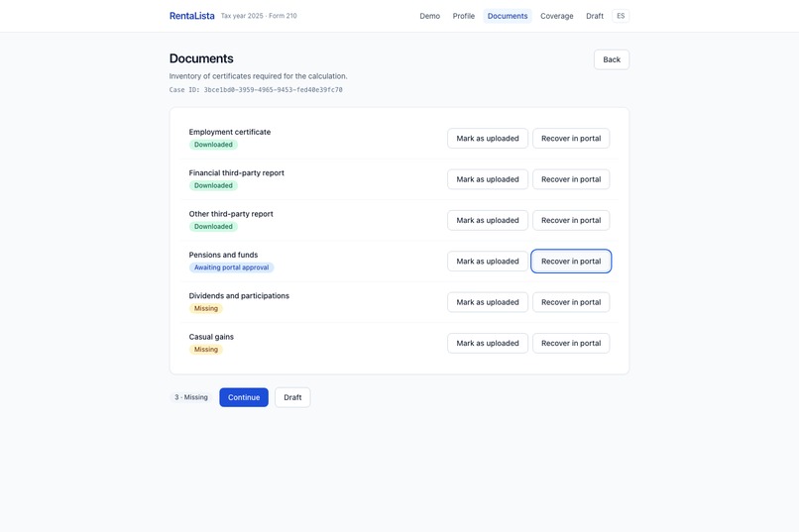Switch language with the ES button
Viewport: 799px width, 532px height.
pyautogui.click(x=621, y=16)
